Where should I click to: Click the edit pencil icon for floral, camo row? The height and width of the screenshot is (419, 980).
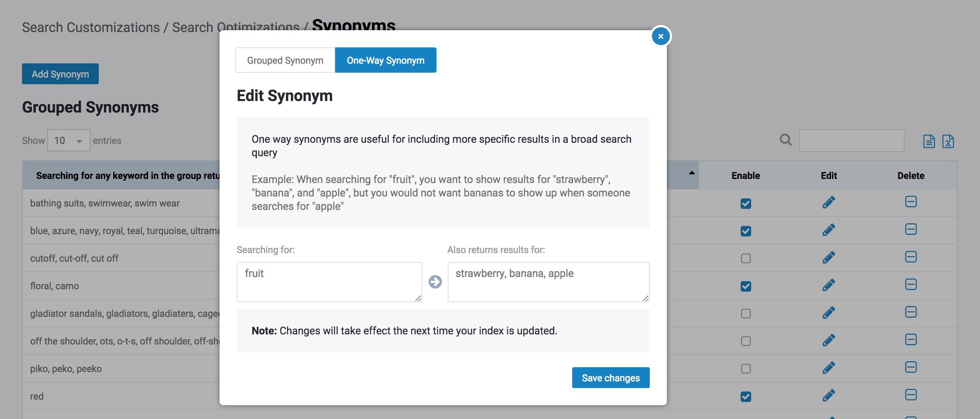point(829,285)
